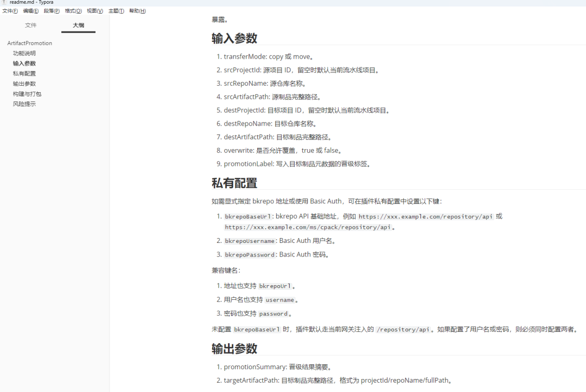Open the 段落(P) menu
Image resolution: width=586 pixels, height=392 pixels.
click(52, 11)
